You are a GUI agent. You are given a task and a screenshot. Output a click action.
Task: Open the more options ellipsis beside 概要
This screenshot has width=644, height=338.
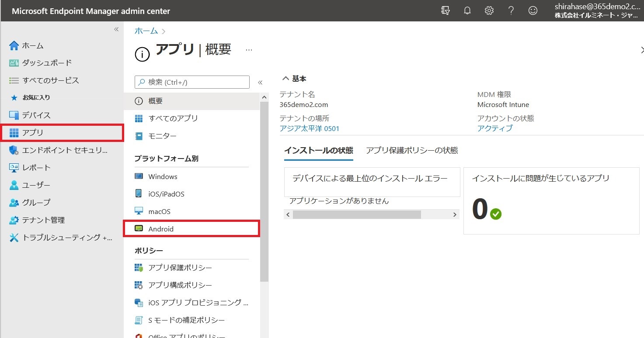coord(249,50)
